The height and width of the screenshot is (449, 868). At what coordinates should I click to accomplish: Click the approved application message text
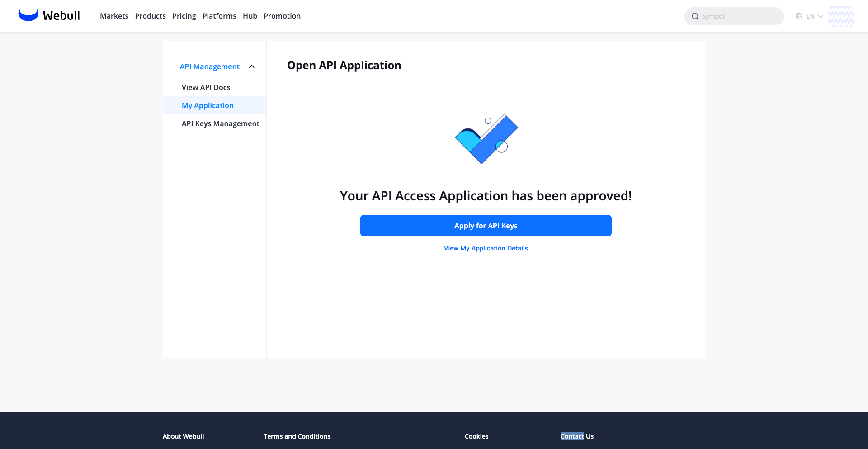(x=486, y=196)
